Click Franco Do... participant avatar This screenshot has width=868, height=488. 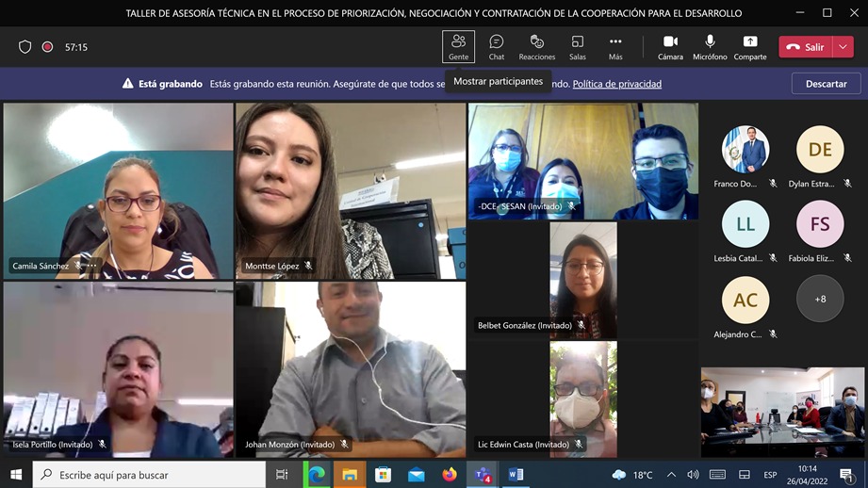(745, 150)
